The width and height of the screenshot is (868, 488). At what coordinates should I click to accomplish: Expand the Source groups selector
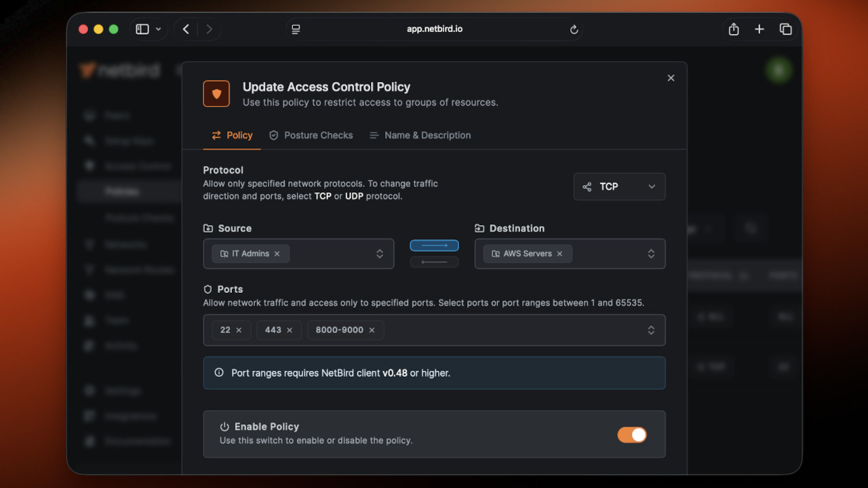pos(380,253)
